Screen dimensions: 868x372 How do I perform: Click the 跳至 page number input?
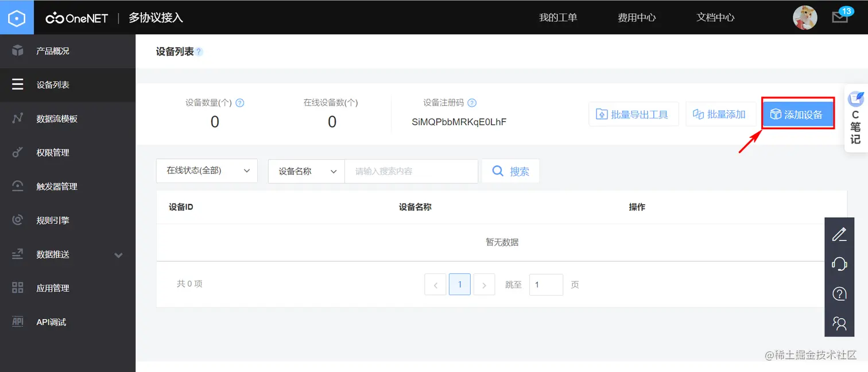(x=546, y=285)
